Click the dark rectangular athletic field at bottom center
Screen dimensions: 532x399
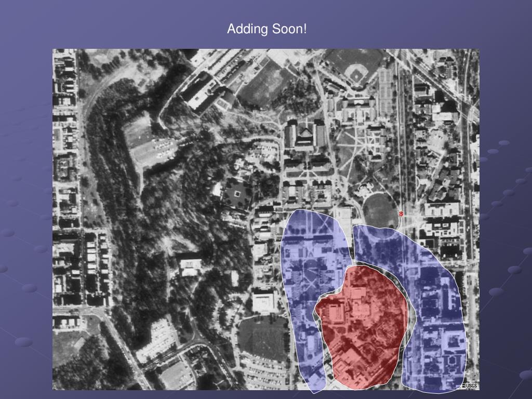(x=263, y=337)
